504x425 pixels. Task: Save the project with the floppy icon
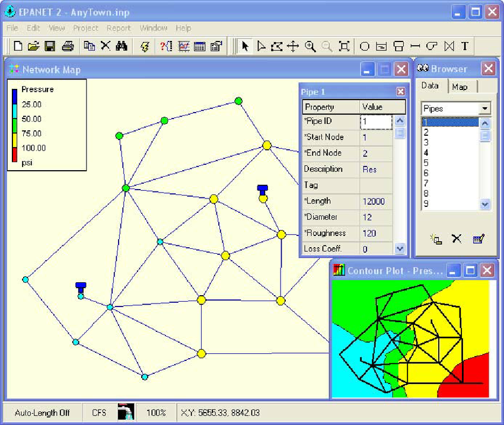(x=50, y=46)
